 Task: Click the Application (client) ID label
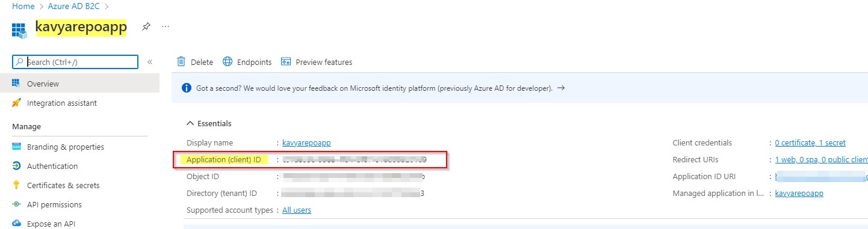[x=224, y=160]
